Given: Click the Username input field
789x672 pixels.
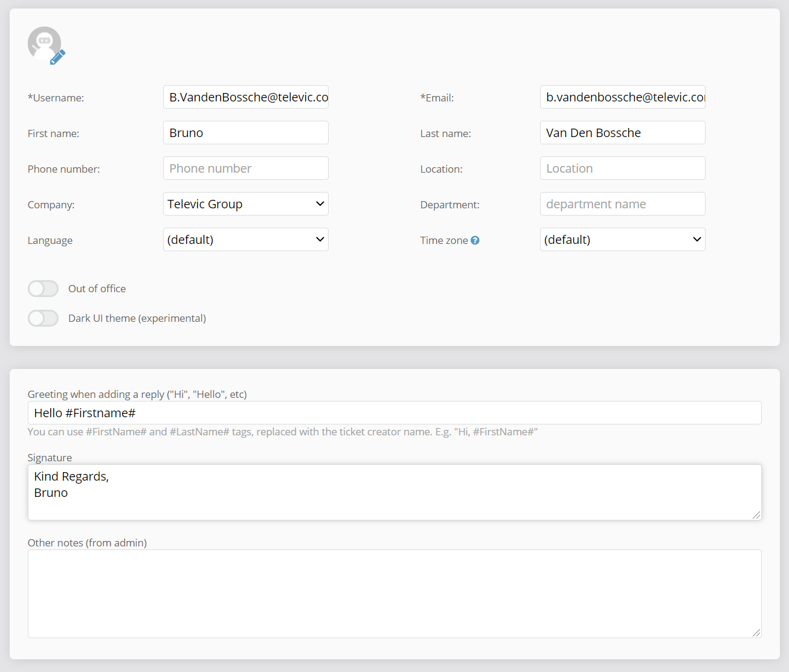Looking at the screenshot, I should point(245,97).
